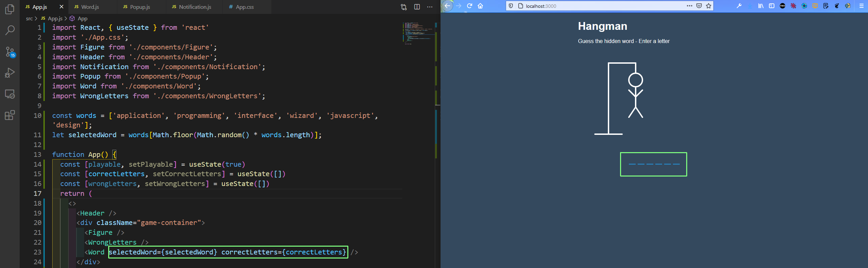Open the Extensions view

click(10, 115)
